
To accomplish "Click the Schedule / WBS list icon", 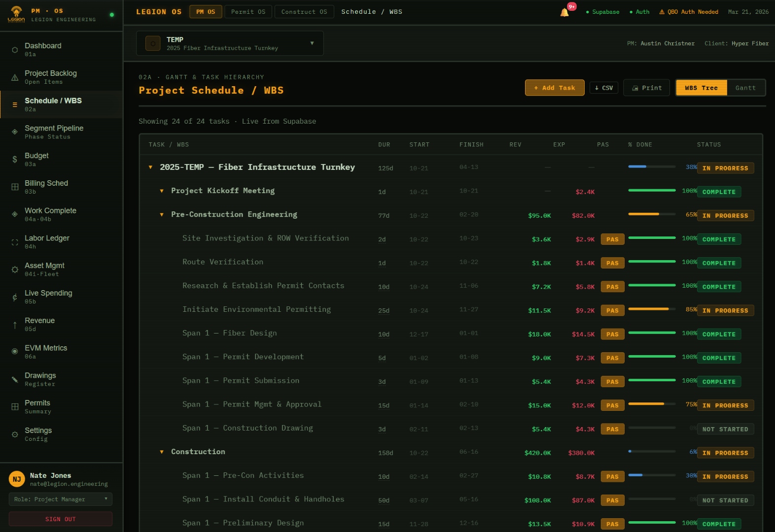I will [15, 104].
